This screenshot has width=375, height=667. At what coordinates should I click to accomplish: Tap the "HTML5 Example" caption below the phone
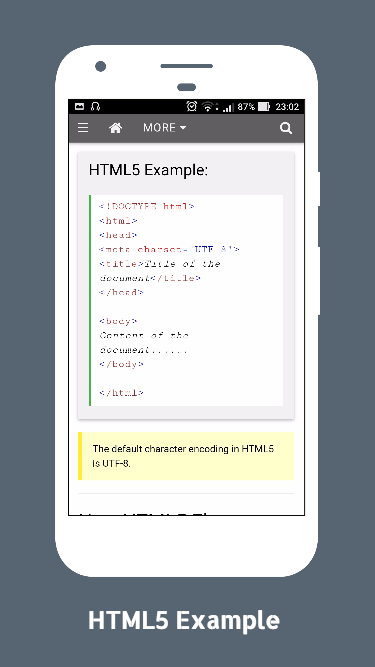click(184, 621)
